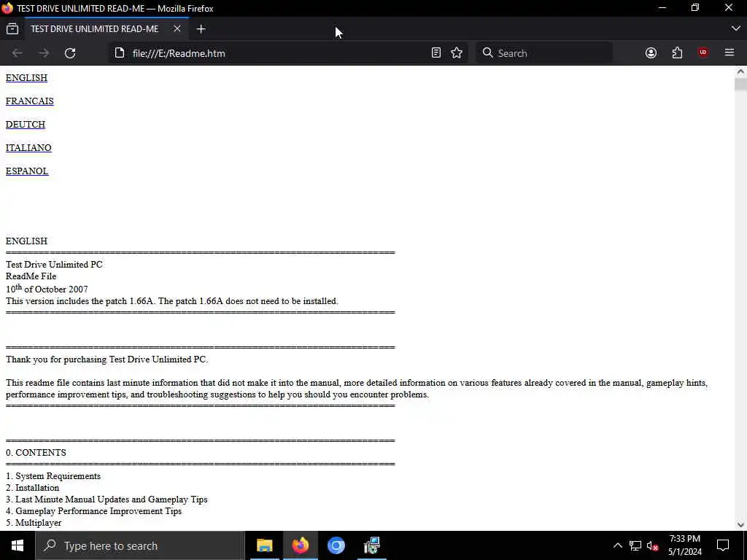Image resolution: width=747 pixels, height=560 pixels.
Task: Open installer program taskbar icon
Action: (371, 545)
